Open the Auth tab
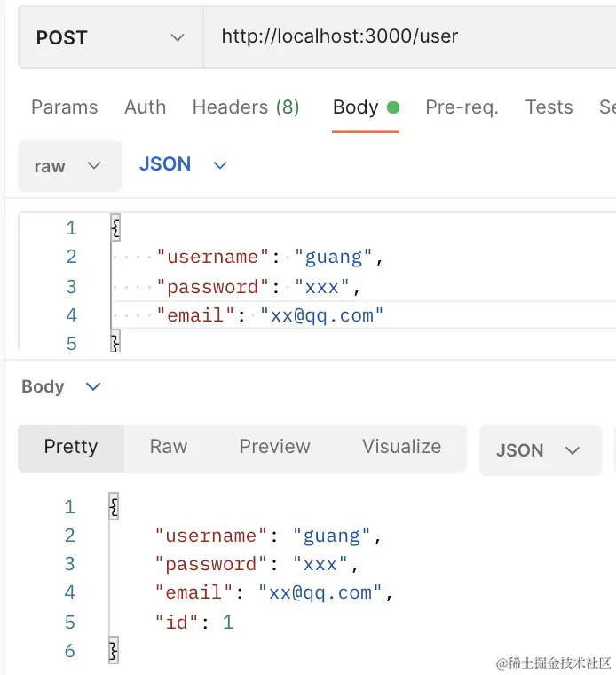 (145, 107)
